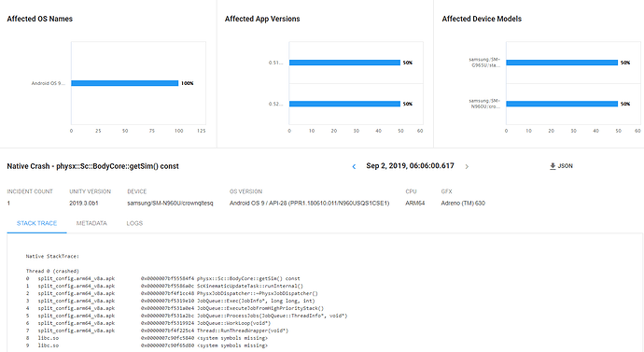
Task: Open the Stack Trace tab
Action: (x=36, y=223)
